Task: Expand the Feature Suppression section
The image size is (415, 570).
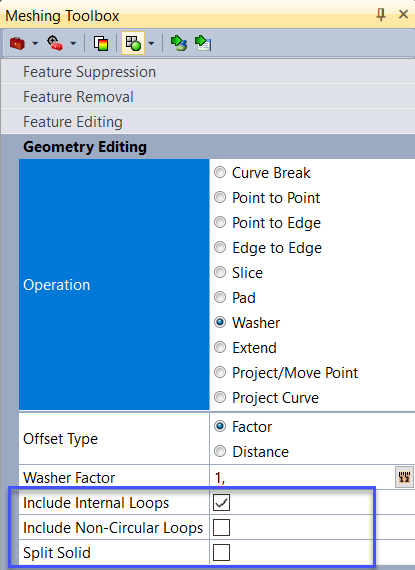Action: tap(208, 72)
